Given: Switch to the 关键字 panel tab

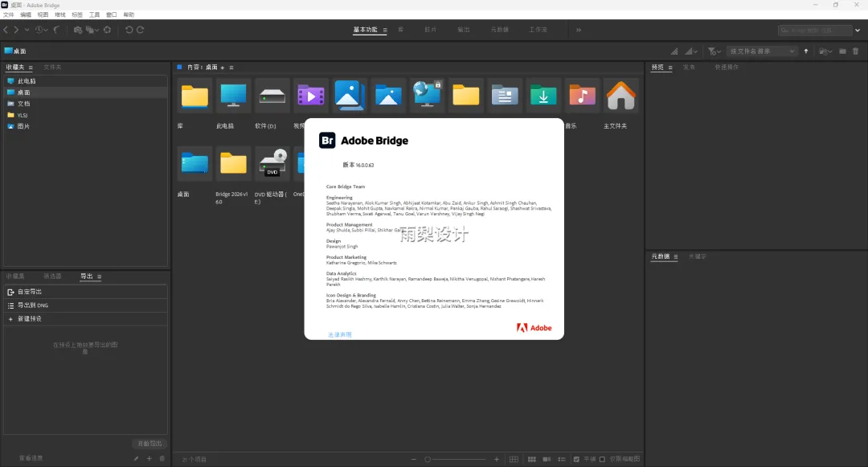Looking at the screenshot, I should coord(697,256).
